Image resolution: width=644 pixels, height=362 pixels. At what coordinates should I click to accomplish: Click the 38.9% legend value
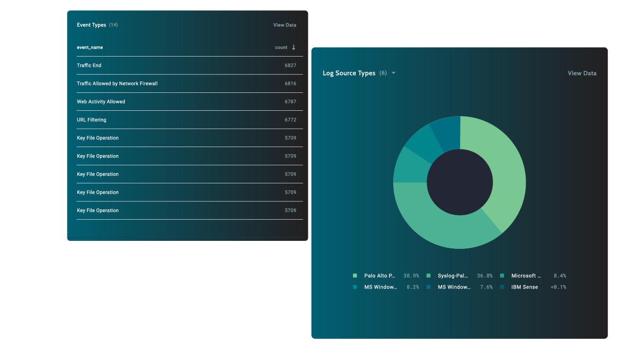tap(411, 276)
